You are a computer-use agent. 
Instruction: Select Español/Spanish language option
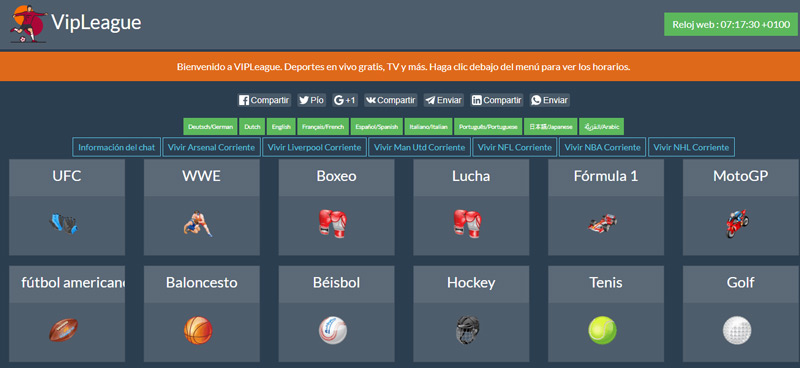point(377,127)
